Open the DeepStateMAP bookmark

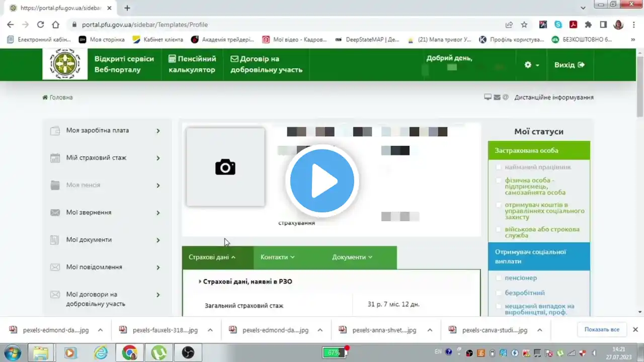(x=368, y=39)
